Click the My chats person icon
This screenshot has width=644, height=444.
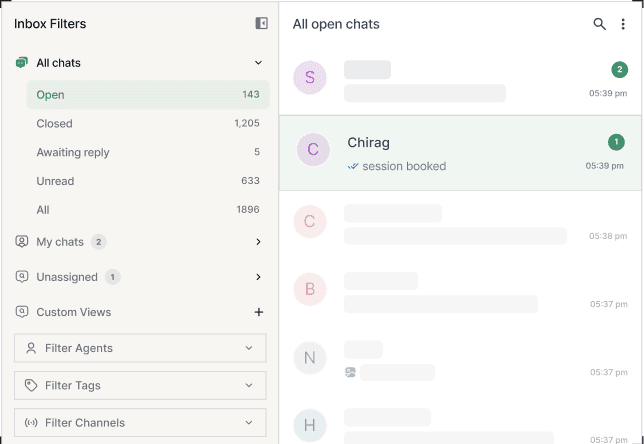click(x=22, y=242)
